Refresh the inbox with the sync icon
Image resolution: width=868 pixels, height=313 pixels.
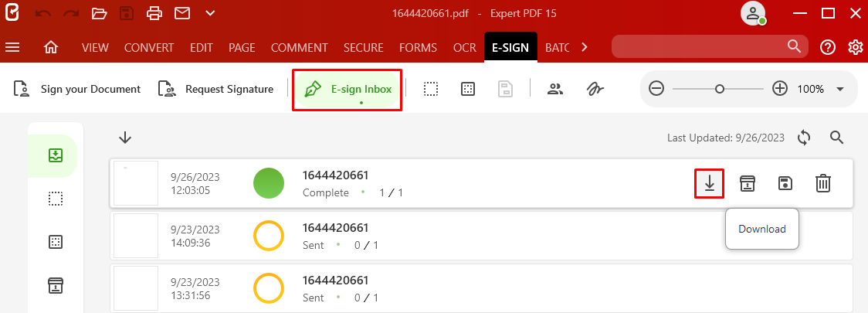point(805,138)
